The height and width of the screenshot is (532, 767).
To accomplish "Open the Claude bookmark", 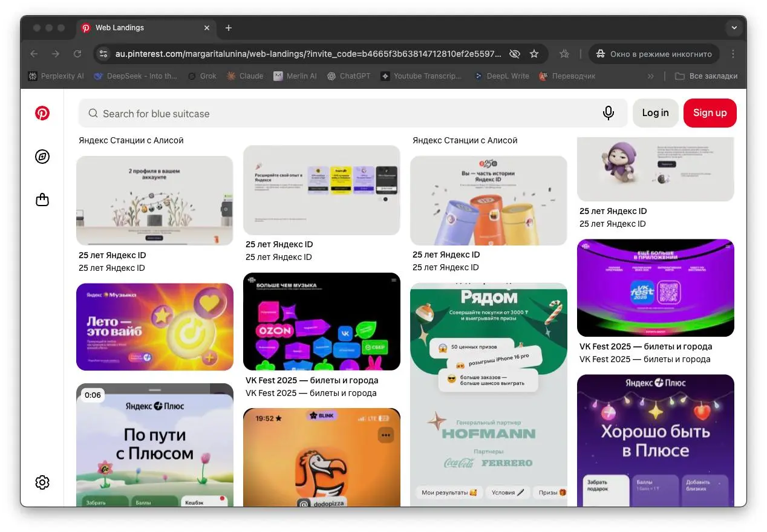I will [x=245, y=76].
